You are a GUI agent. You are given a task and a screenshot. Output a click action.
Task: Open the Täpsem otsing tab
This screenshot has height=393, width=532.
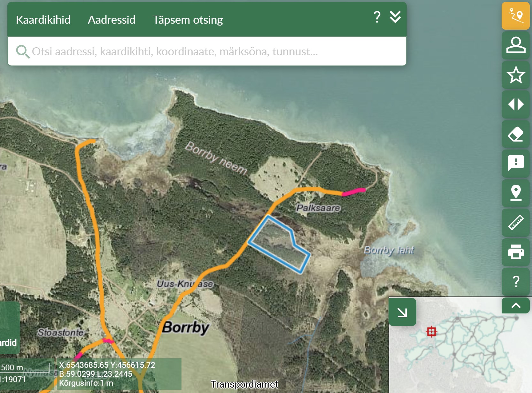click(188, 20)
